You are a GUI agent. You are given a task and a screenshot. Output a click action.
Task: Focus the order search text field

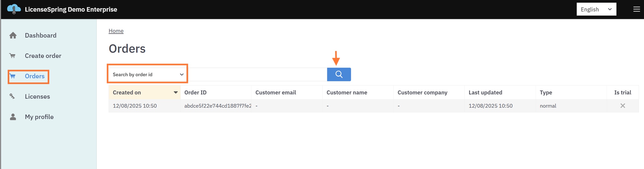pos(257,75)
